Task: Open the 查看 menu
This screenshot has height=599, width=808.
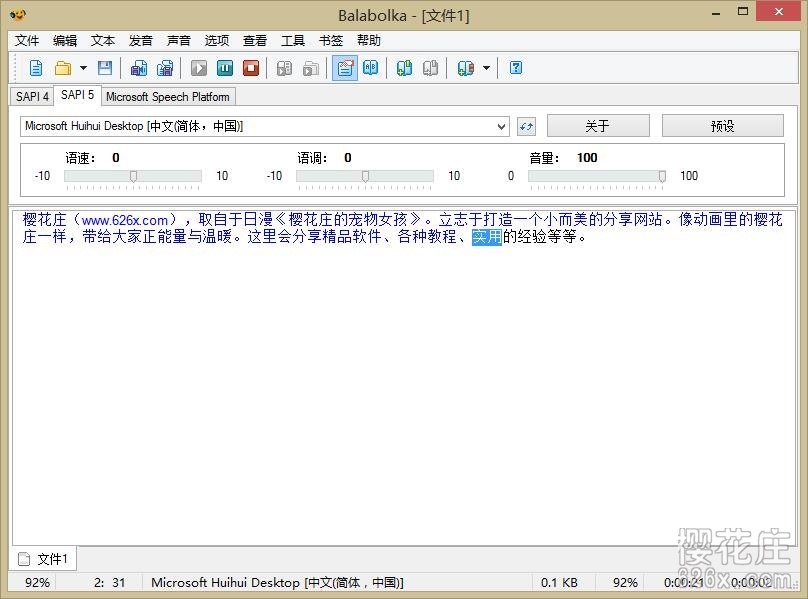Action: coord(255,40)
